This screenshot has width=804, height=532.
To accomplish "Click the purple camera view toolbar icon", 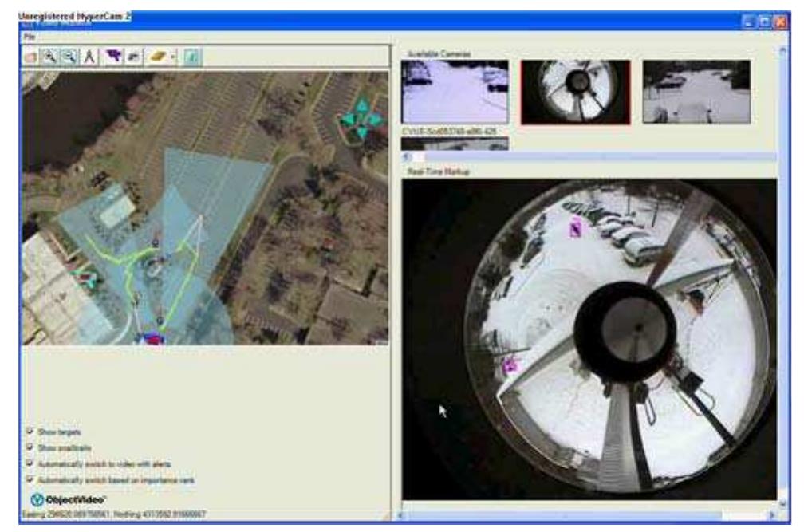I will [113, 56].
